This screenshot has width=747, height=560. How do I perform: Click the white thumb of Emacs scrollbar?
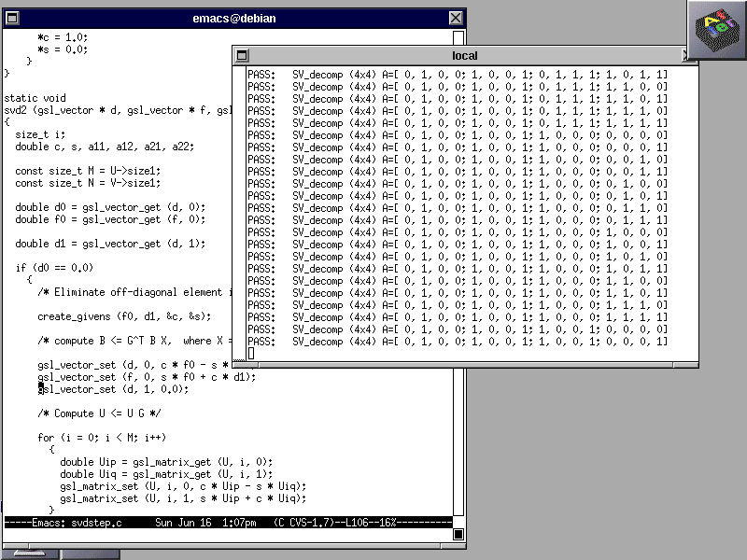(x=458, y=37)
